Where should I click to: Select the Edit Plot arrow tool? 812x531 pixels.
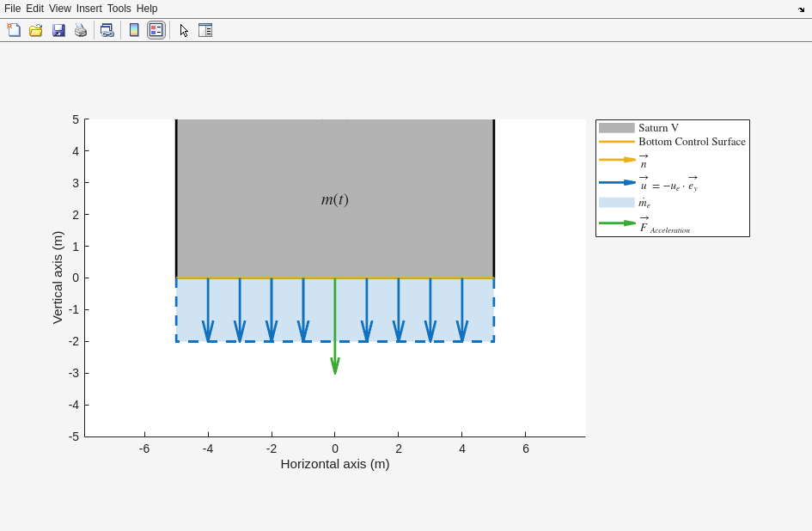tap(184, 30)
